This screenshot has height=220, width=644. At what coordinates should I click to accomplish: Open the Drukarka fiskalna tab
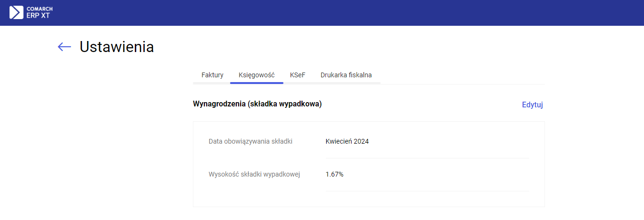[346, 75]
